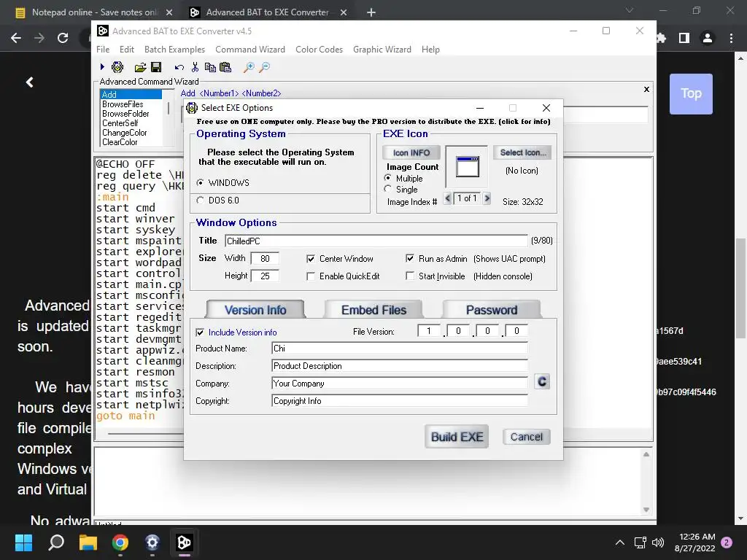The height and width of the screenshot is (560, 747).
Task: Open File Explorer from the taskbar
Action: click(x=88, y=542)
